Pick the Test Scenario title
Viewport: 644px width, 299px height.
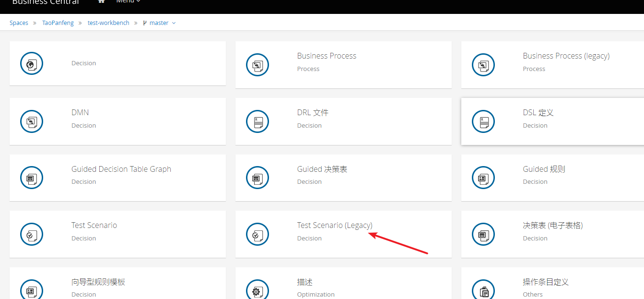(x=94, y=225)
